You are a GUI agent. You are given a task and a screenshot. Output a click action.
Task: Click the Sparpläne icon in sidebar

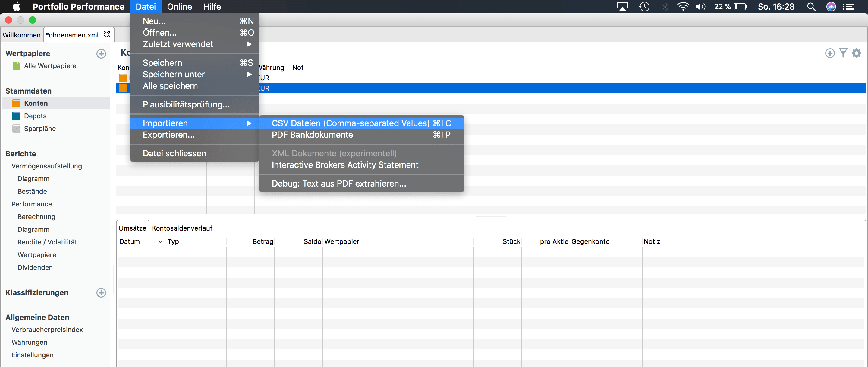pyautogui.click(x=17, y=128)
